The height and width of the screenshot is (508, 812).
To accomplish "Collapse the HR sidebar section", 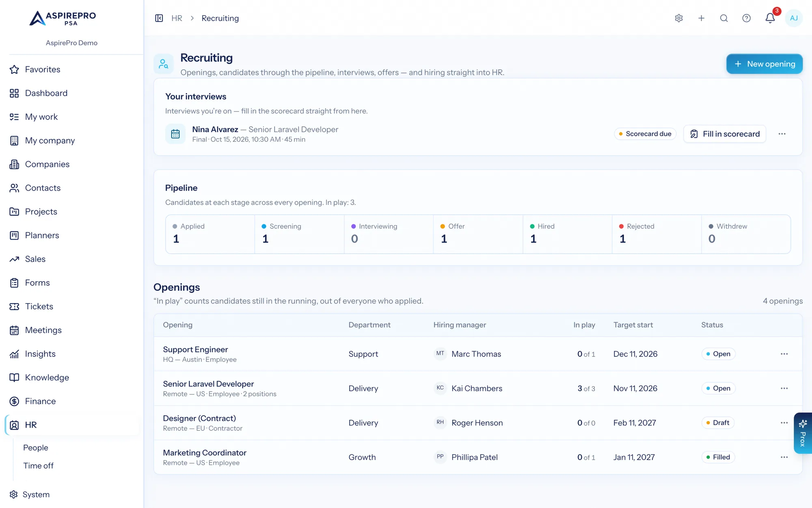I will point(72,425).
